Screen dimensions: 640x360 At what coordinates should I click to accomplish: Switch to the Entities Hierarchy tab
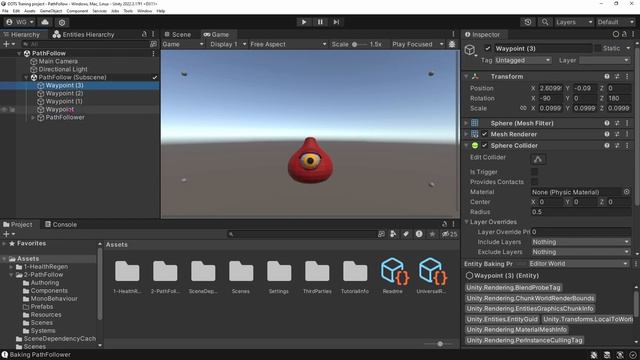tap(84, 35)
